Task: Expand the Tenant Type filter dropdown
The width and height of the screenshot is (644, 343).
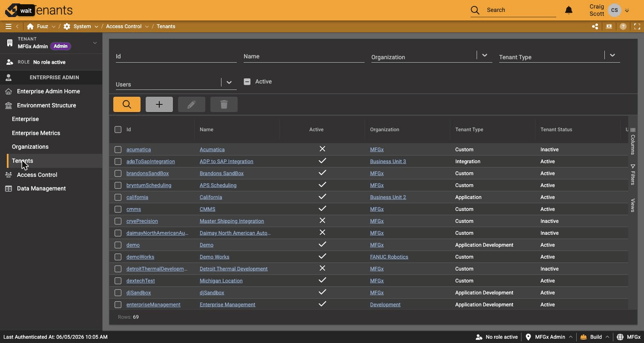Action: coord(612,55)
